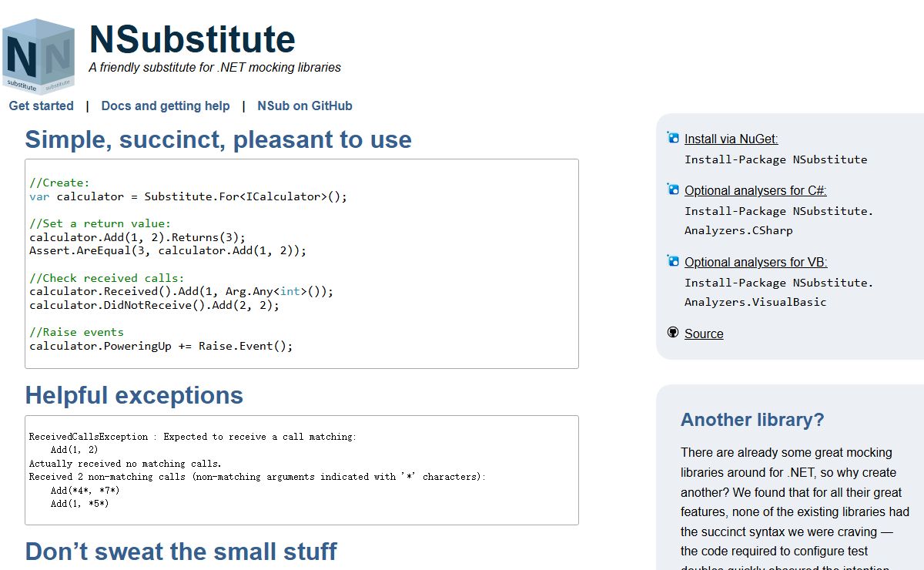Click the NuGet icon beside Optional analysers for C#
Viewport: 924px width, 570px height.
(x=673, y=189)
